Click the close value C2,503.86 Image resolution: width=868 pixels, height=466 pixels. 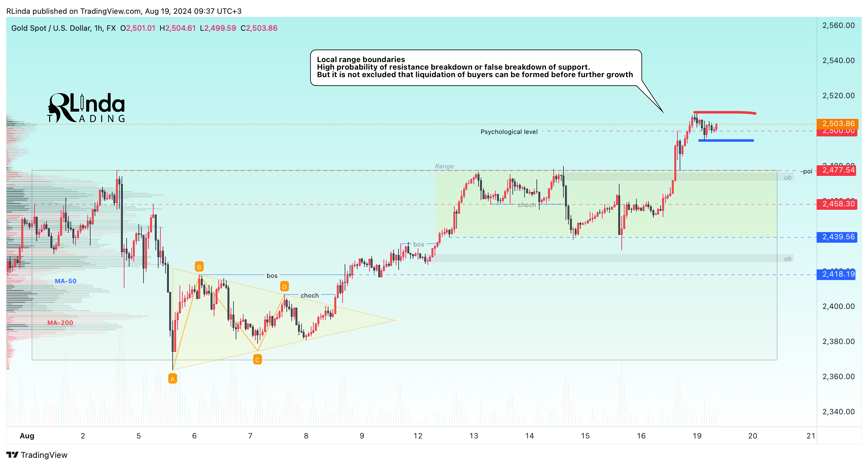pyautogui.click(x=259, y=28)
